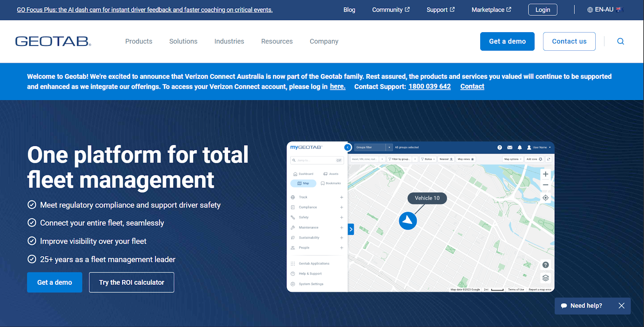Expand the Sustainability section plus
Viewport: 644px width, 327px height.
click(341, 238)
